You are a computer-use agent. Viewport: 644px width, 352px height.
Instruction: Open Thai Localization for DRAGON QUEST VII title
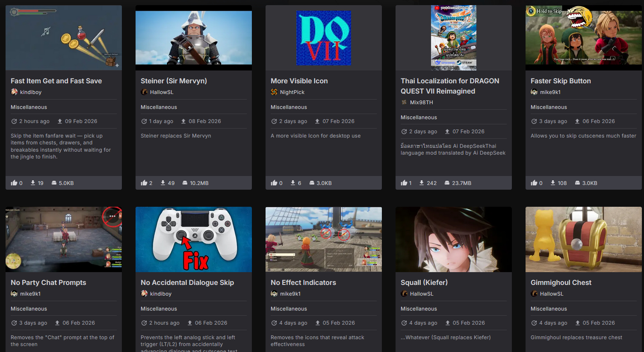tap(450, 86)
